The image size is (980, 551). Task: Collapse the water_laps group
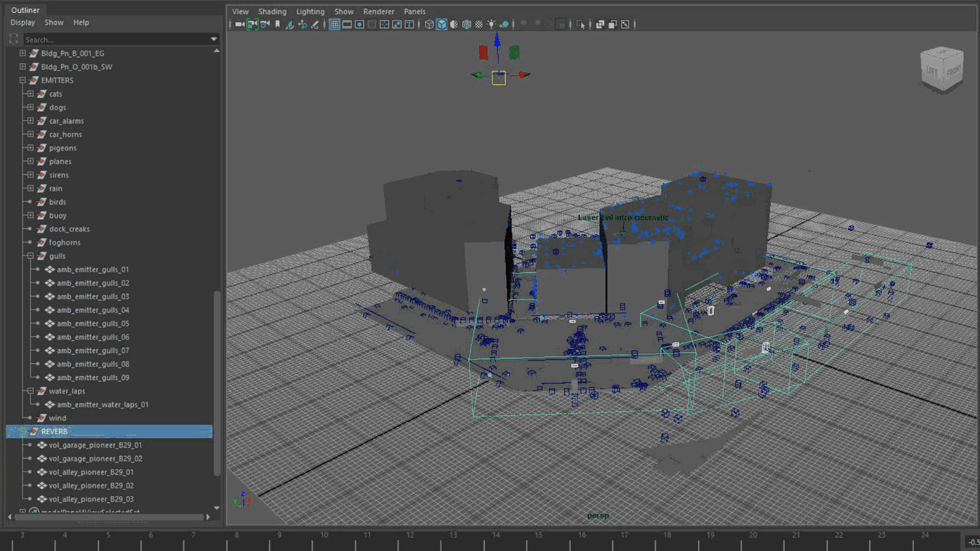click(30, 391)
